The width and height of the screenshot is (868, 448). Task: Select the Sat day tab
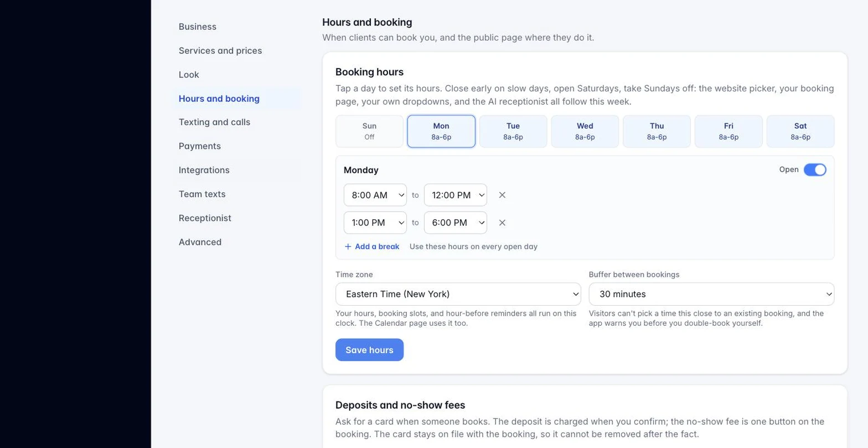800,131
